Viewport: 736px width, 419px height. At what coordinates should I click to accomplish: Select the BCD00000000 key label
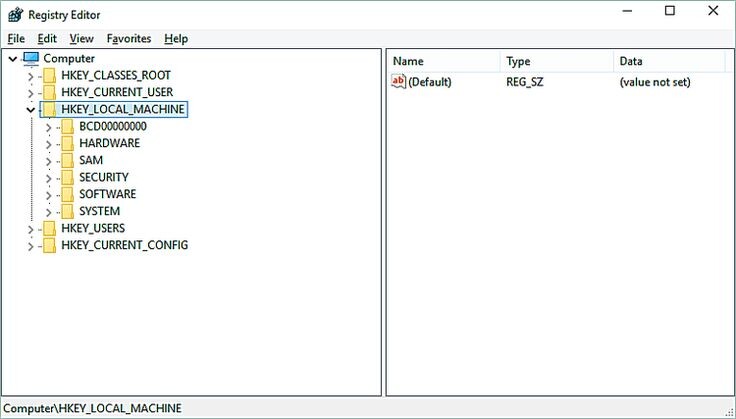click(x=113, y=127)
